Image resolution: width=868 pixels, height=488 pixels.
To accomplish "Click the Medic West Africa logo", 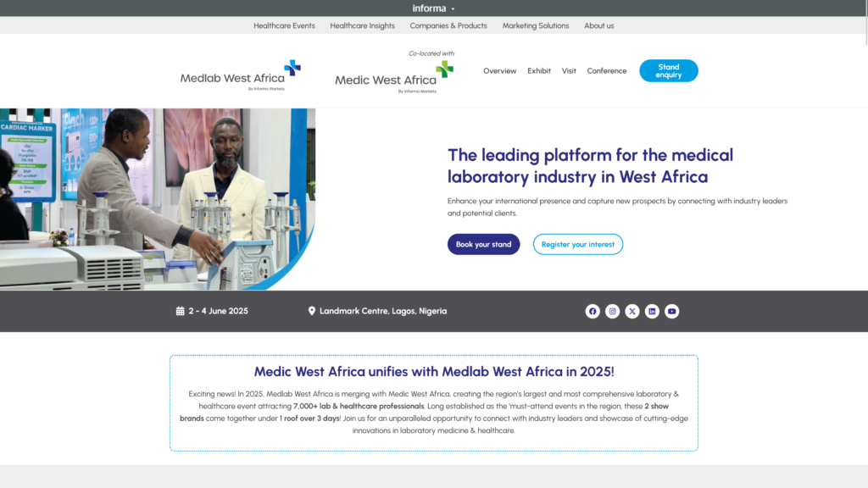I will (x=394, y=77).
